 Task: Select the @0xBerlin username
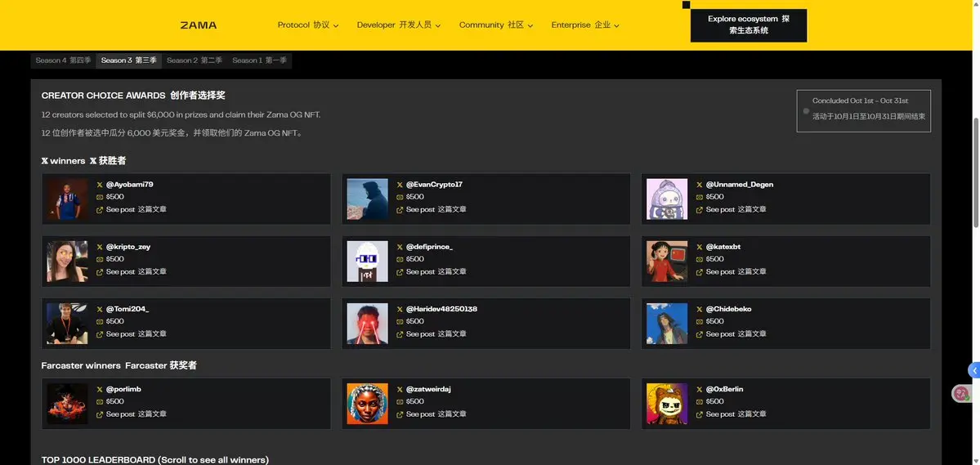pos(724,389)
